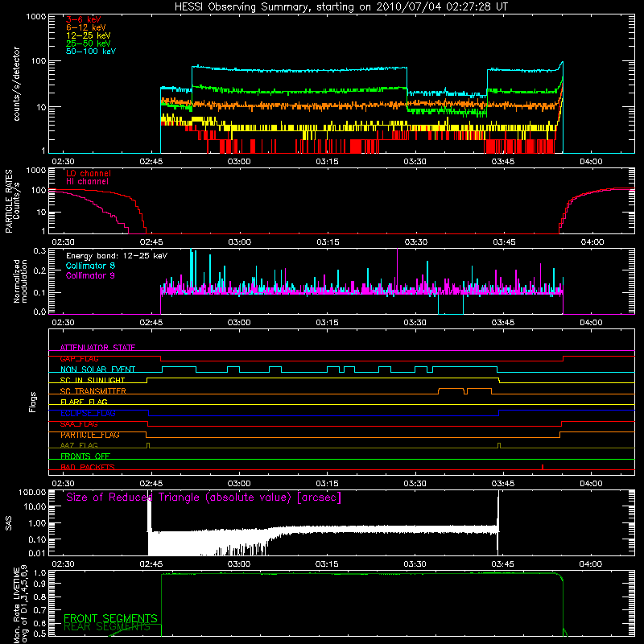Select the yellow 12-25 keV legend entry
This screenshot has height=644, width=644.
tap(89, 35)
